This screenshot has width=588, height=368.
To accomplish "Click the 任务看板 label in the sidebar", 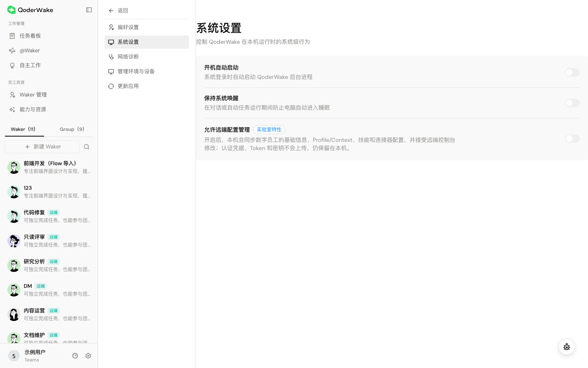I will [x=30, y=36].
